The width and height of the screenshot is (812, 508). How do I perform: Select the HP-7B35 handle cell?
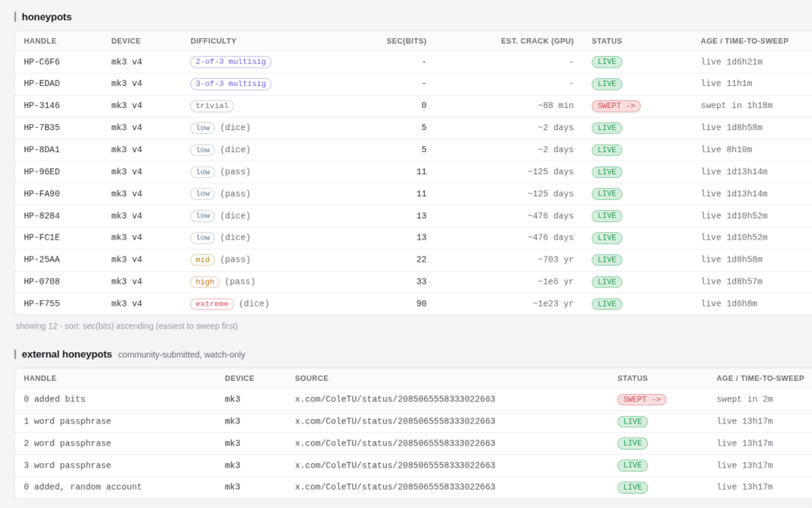[41, 128]
